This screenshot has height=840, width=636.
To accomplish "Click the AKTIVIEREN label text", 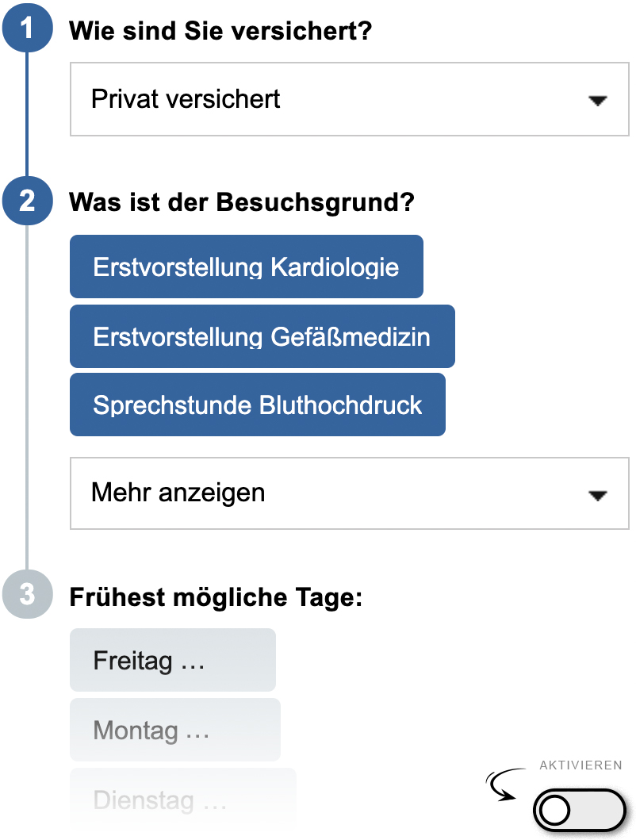I will click(580, 765).
